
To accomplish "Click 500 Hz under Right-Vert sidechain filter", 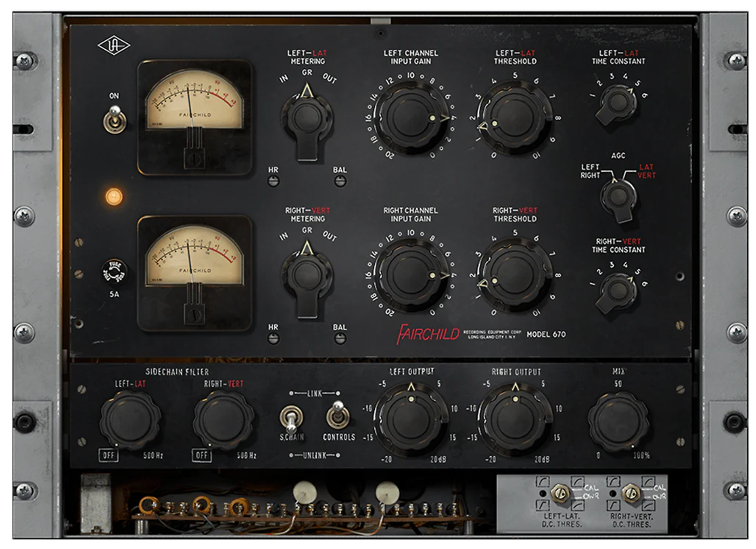I will [x=246, y=455].
